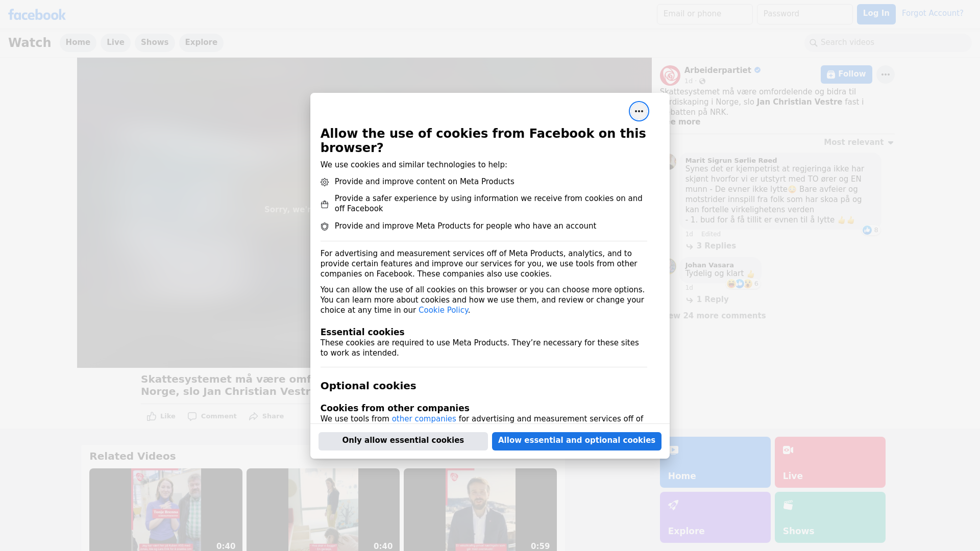This screenshot has width=980, height=551.
Task: Click the Jan Christian Vestre name link
Action: pos(799,102)
